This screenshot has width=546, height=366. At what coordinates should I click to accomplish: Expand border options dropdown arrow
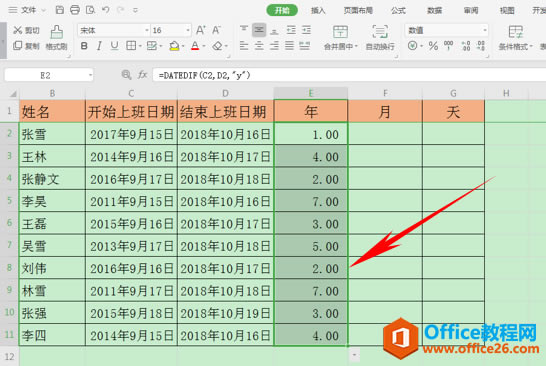(140, 46)
